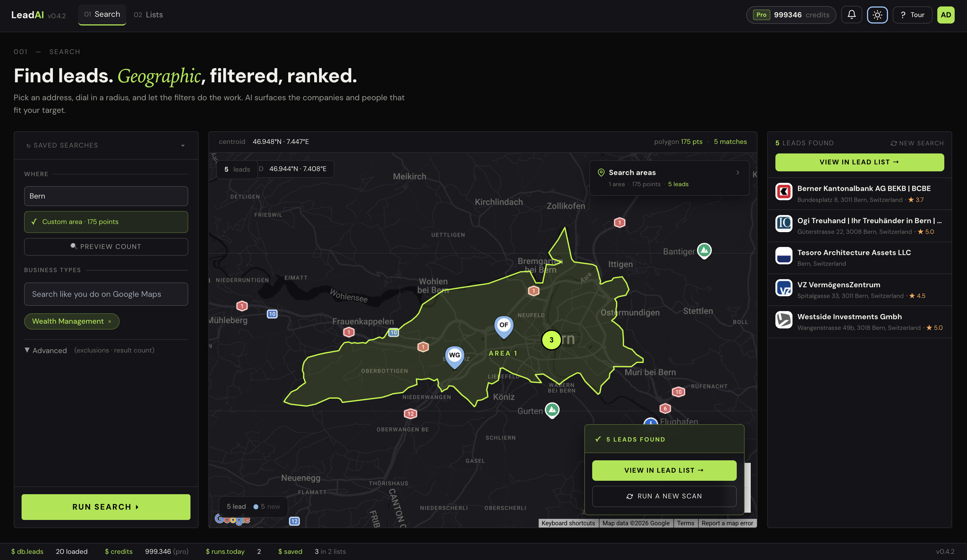Click the OF map pin marker

tap(503, 326)
